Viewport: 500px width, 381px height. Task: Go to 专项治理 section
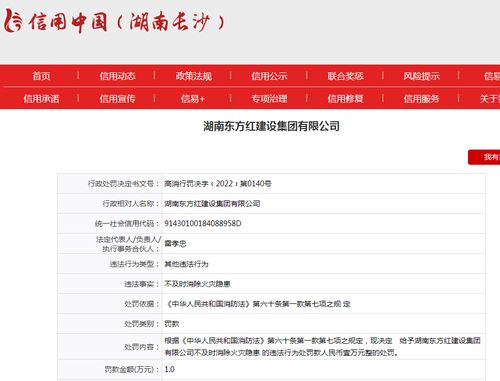coord(269,99)
